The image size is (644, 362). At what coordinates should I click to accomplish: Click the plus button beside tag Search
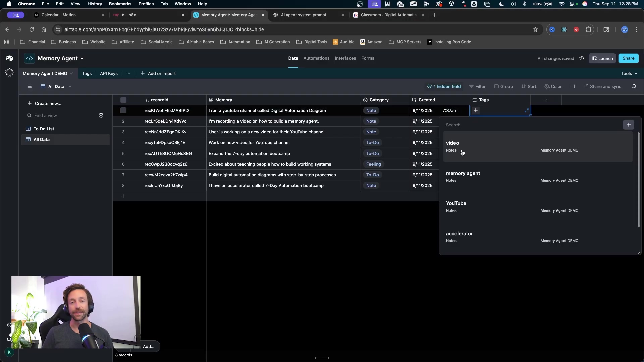(x=628, y=125)
